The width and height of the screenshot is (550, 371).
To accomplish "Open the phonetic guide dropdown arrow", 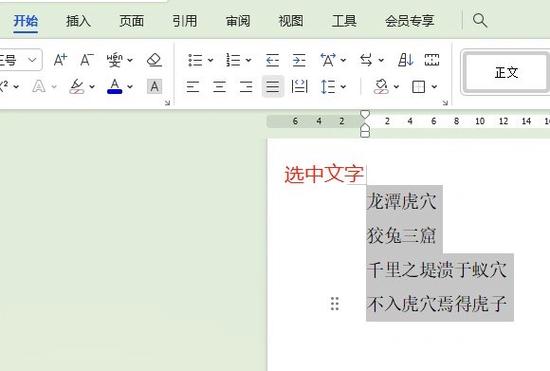I will point(130,60).
